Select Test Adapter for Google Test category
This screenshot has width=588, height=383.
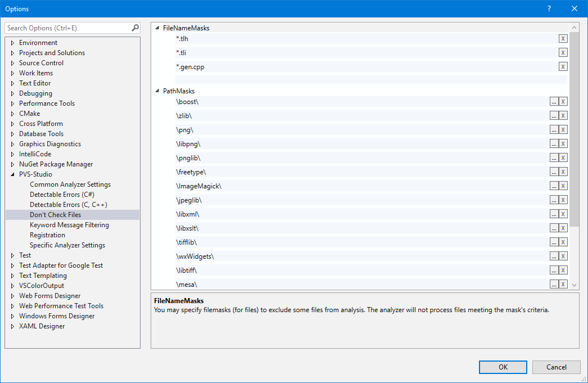(x=61, y=265)
